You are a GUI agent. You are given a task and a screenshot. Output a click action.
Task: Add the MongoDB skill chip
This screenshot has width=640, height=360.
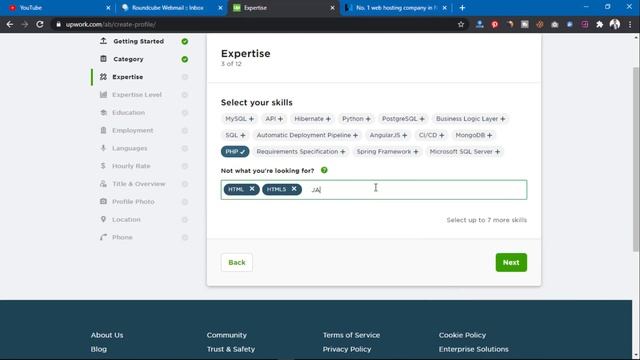[x=473, y=135]
